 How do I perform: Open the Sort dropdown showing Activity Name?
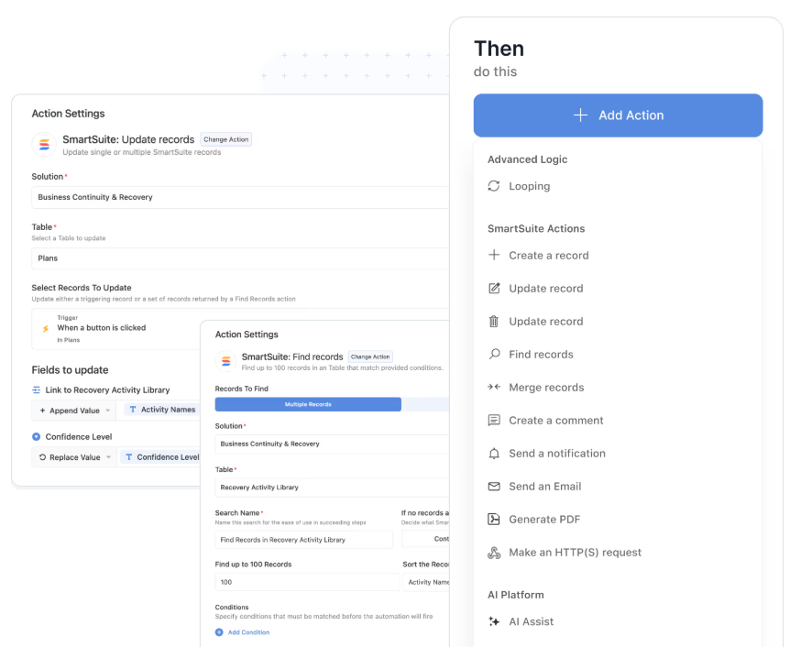point(426,582)
